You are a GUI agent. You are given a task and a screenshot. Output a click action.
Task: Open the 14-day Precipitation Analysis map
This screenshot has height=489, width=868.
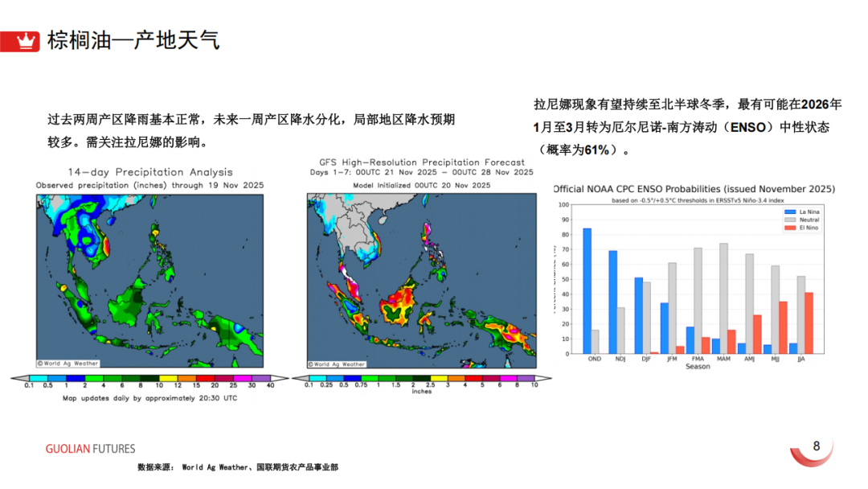150,281
